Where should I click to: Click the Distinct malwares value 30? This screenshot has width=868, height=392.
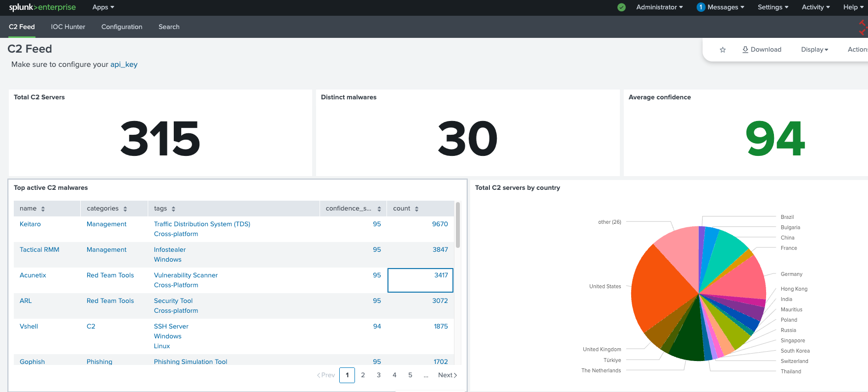(468, 139)
